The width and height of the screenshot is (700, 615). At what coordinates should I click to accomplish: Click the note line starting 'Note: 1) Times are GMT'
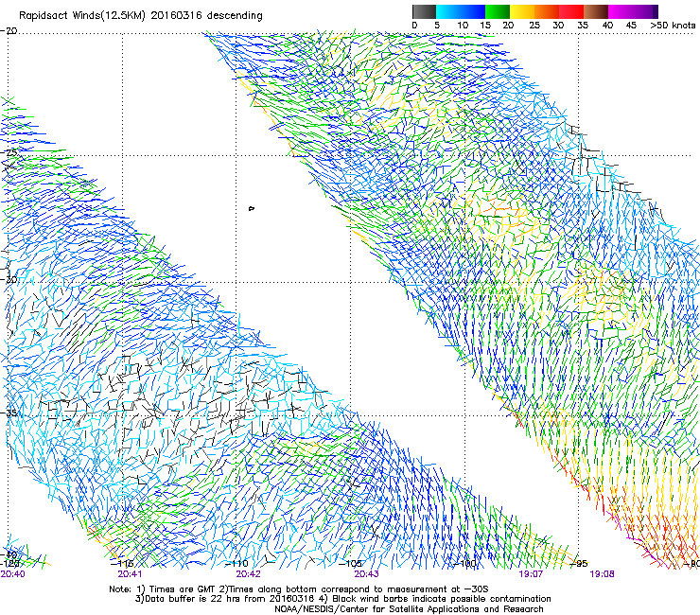coord(299,589)
